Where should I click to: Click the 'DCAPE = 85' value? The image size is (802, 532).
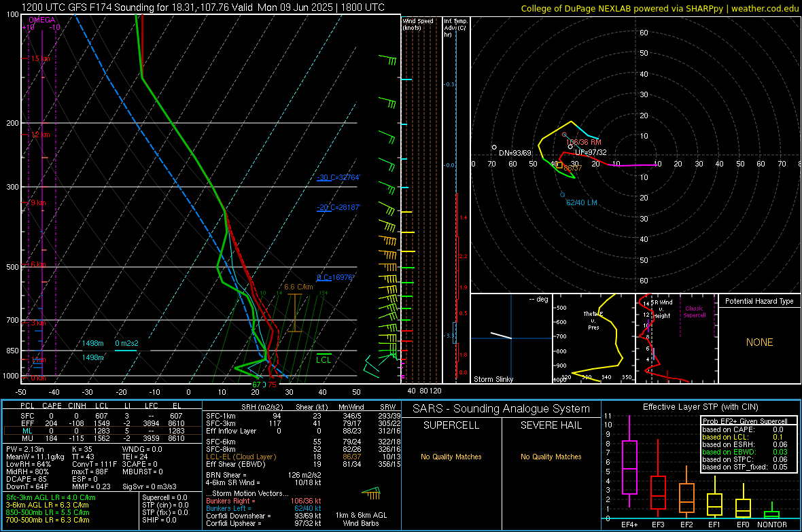coord(26,479)
